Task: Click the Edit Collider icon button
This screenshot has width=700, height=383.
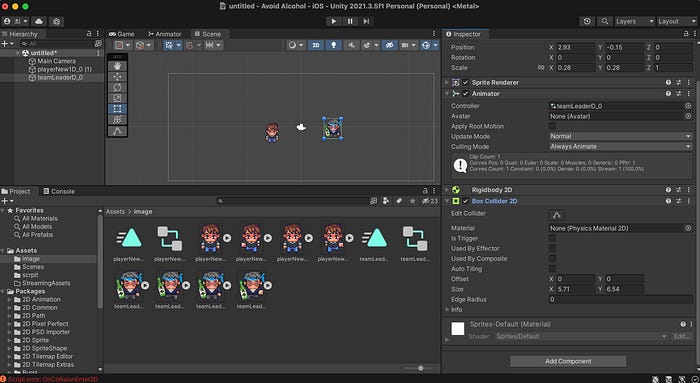Action: (x=556, y=215)
